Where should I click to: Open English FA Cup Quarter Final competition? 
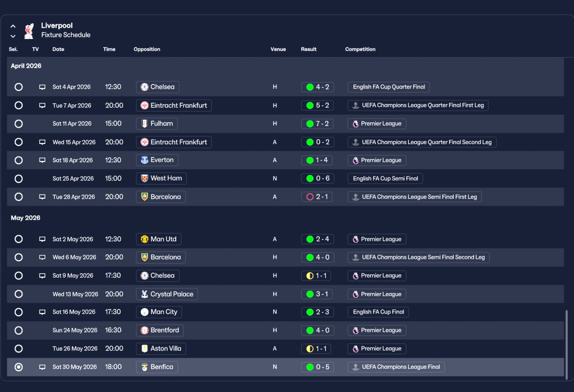pos(388,87)
